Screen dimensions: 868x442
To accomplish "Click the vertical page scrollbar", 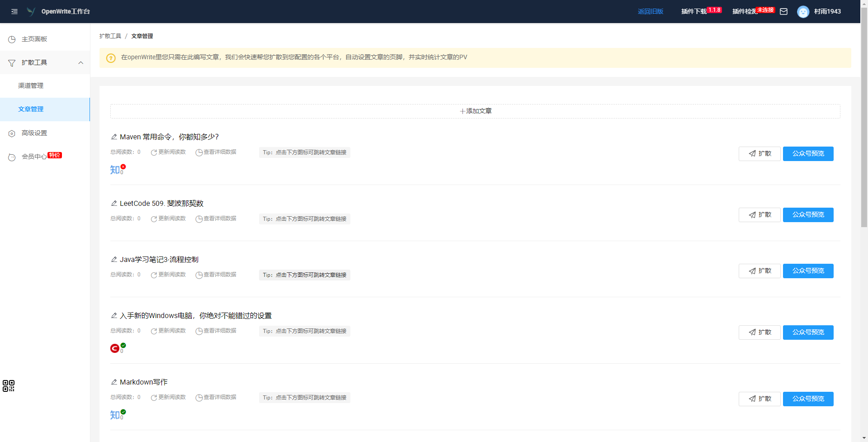I will (864, 136).
